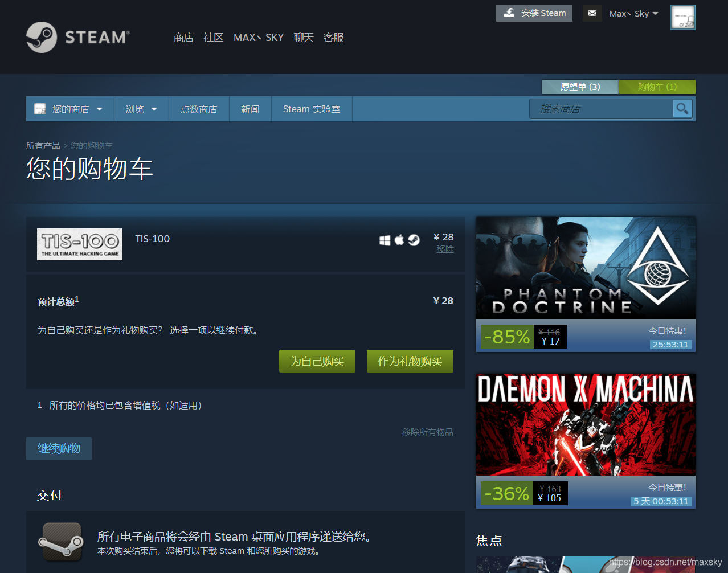Click the -85% discount badge
The height and width of the screenshot is (573, 728).
click(x=507, y=337)
